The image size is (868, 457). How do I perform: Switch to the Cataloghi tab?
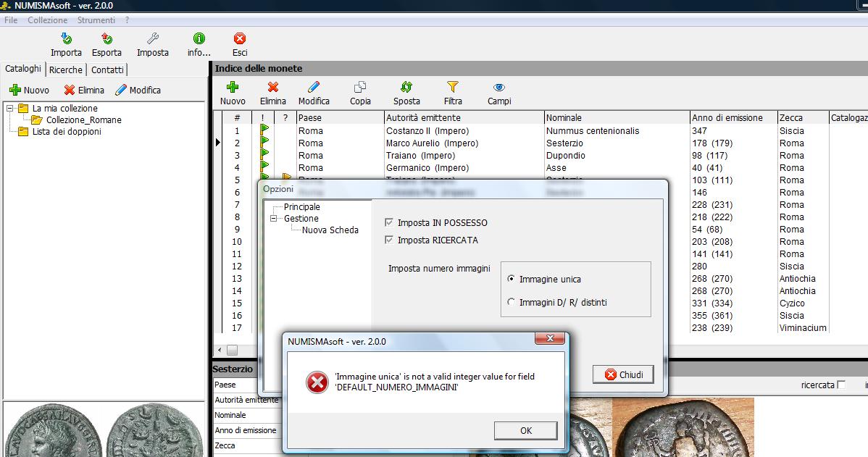click(x=22, y=69)
